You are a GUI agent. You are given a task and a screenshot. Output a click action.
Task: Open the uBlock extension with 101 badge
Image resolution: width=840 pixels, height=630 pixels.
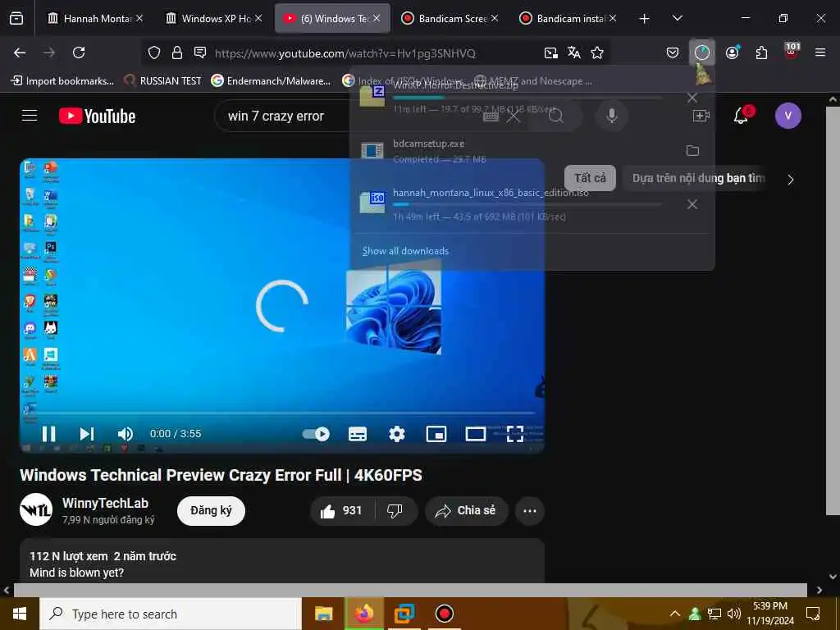(792, 52)
